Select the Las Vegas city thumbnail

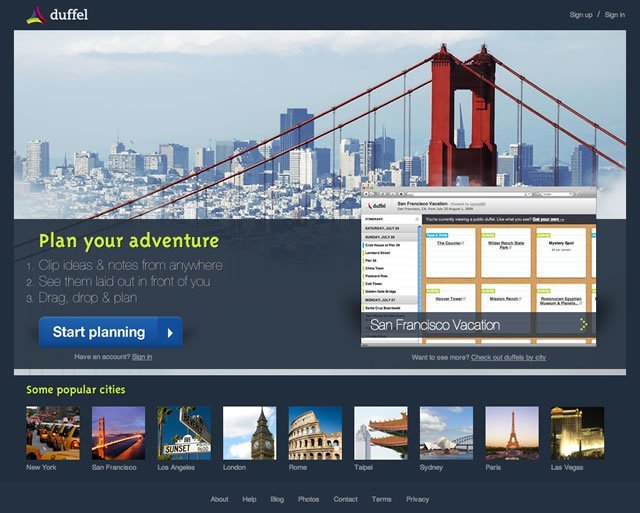click(577, 433)
